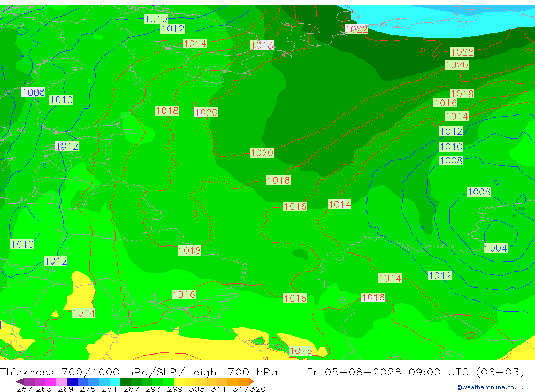Click the blue 1010 label at top center
535x392 pixels.
156,19
